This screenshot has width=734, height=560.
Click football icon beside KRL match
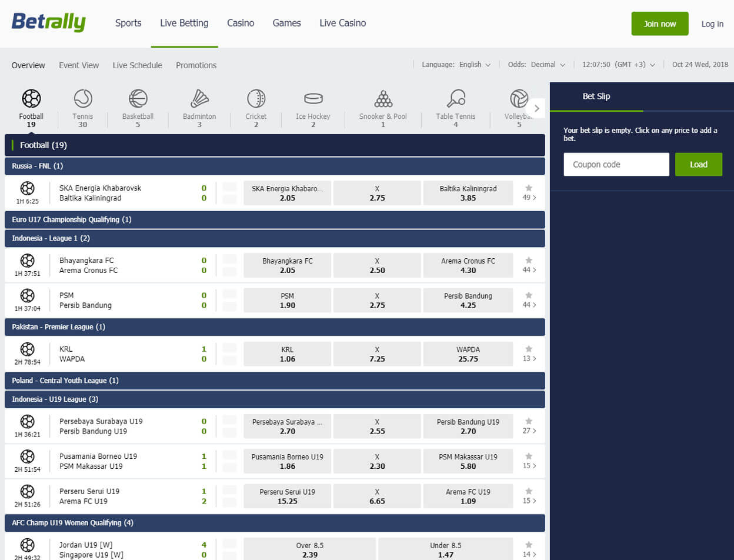click(x=27, y=349)
